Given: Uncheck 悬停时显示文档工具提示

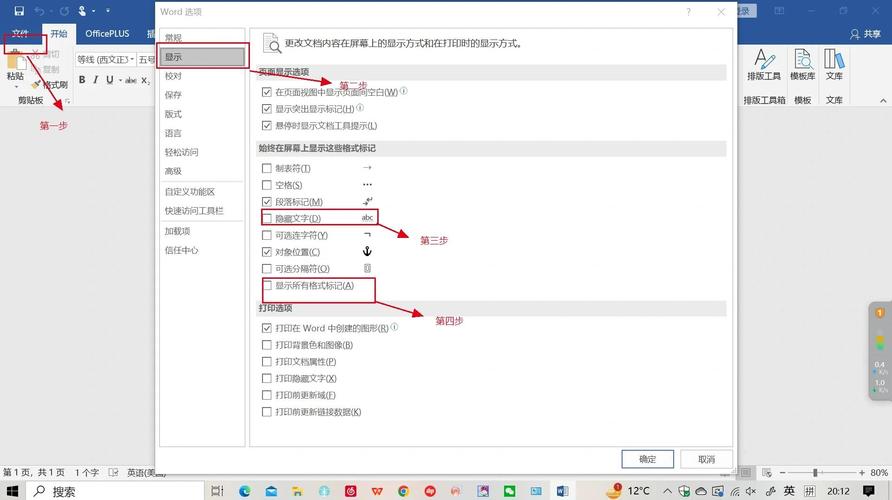Looking at the screenshot, I should click(266, 126).
